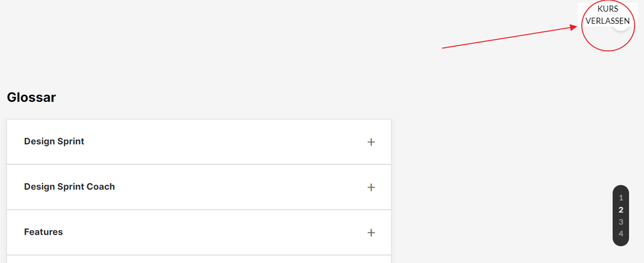Go to page 3 in the side pager

click(x=621, y=222)
